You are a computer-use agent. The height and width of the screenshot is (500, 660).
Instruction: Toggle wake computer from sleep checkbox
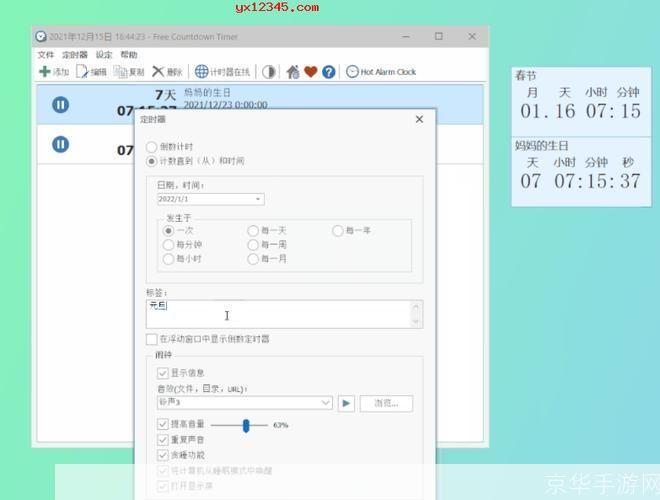point(162,471)
